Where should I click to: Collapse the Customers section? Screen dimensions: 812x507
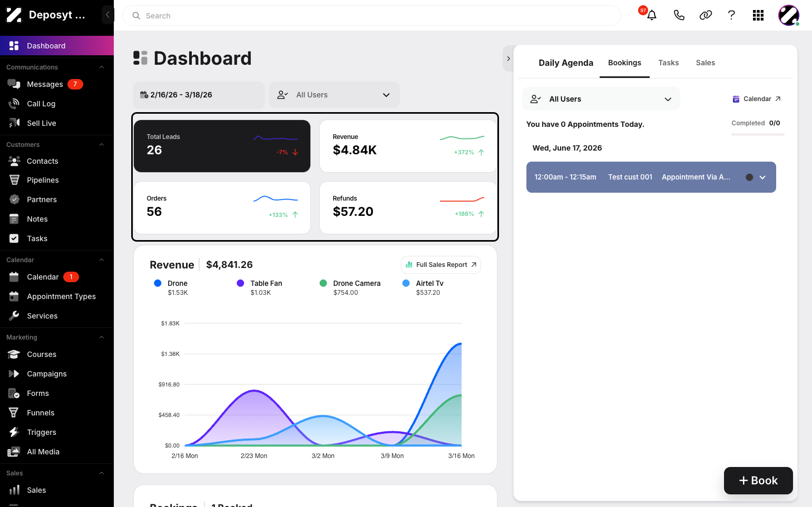click(x=102, y=145)
